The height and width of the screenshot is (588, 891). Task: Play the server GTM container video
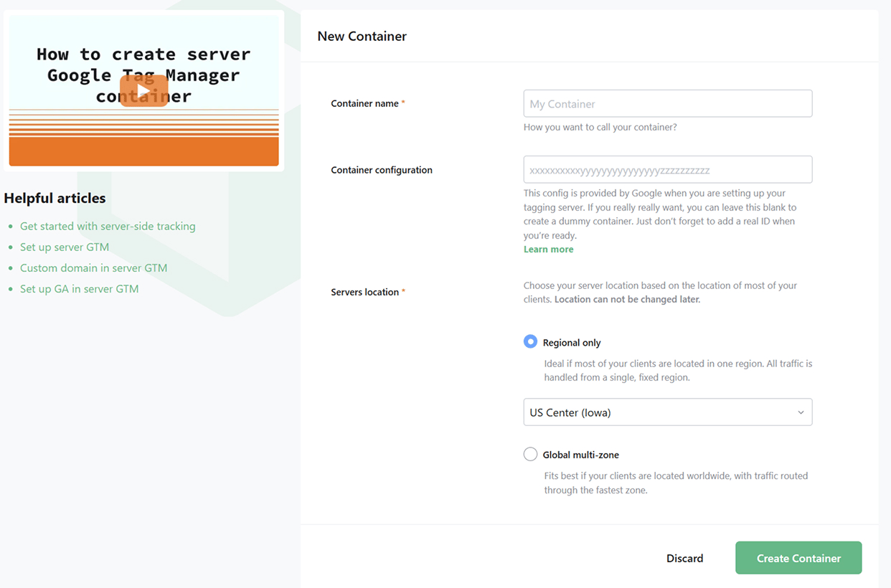click(x=143, y=91)
